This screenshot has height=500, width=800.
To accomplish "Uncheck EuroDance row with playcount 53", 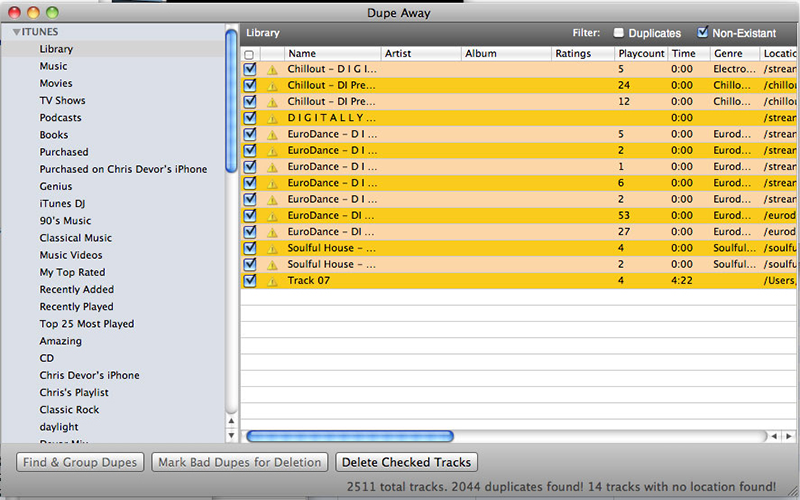I will point(250,215).
